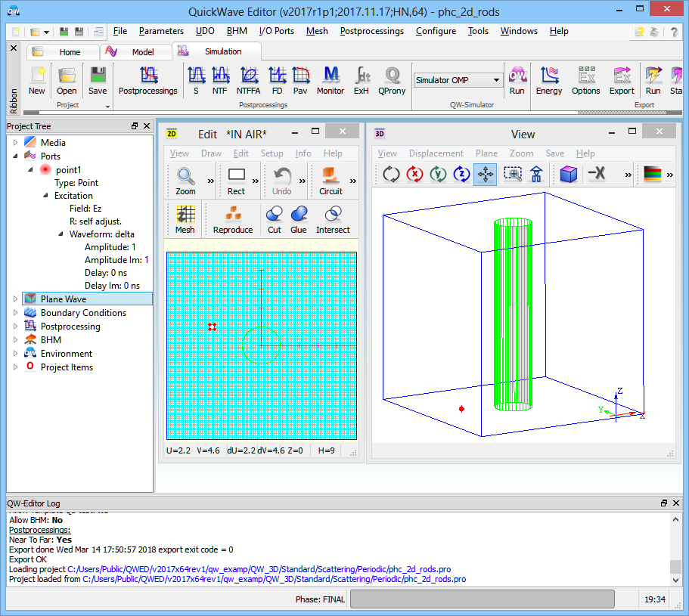Open the phc_2d_rods.pro loading path link
The width and height of the screenshot is (689, 616).
pos(259,569)
